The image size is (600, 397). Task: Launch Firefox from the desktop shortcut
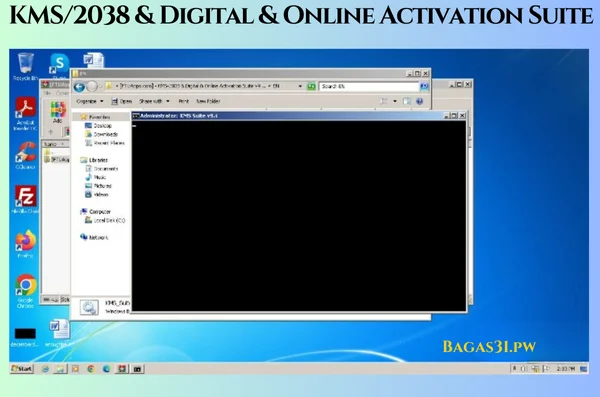[x=26, y=243]
